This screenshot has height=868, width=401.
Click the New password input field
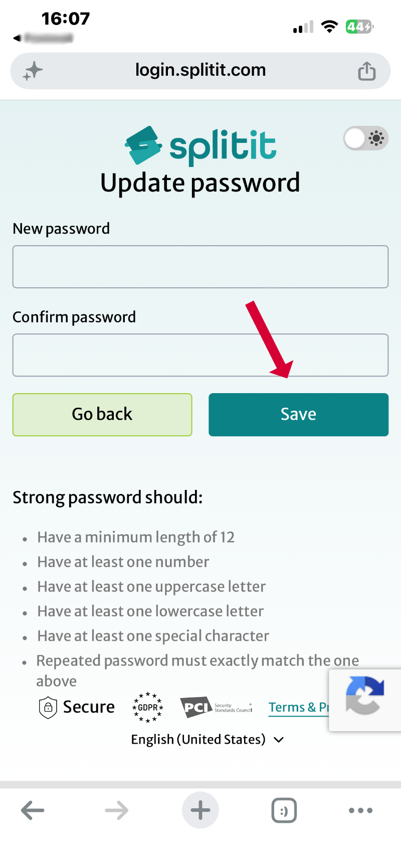[200, 266]
